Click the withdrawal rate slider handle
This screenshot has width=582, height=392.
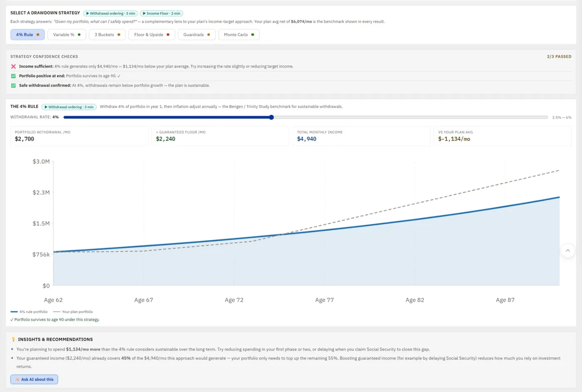click(271, 117)
